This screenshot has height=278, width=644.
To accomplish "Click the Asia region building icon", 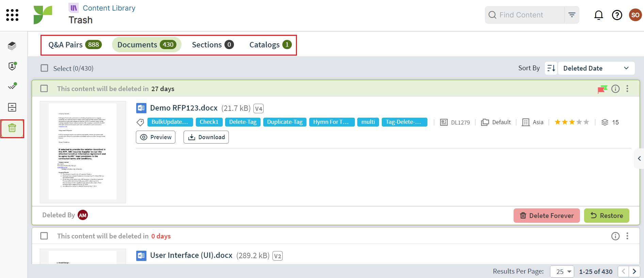I will (526, 122).
